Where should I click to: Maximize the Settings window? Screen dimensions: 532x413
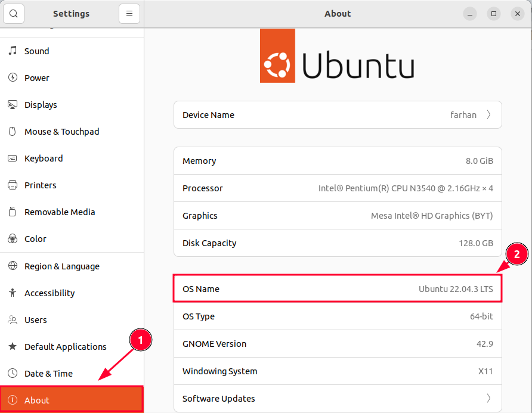494,14
